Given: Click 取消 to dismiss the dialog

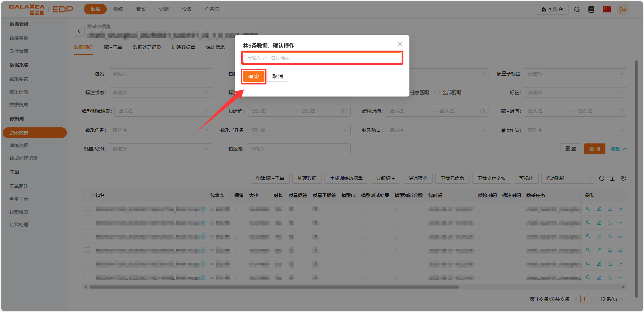Looking at the screenshot, I should click(278, 76).
